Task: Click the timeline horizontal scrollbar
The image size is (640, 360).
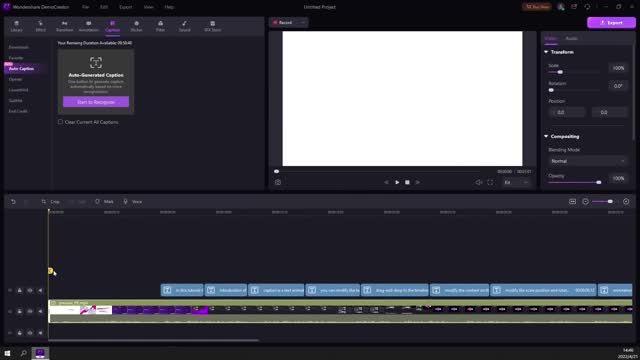Action: tap(153, 340)
